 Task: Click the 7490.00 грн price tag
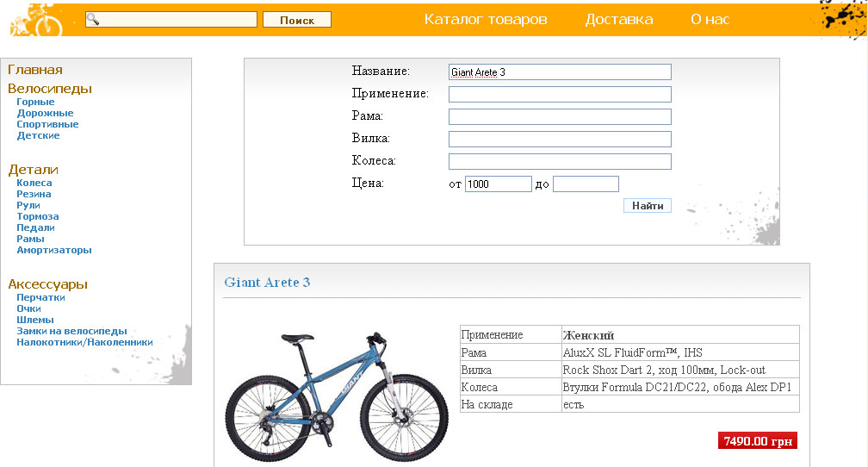click(758, 441)
